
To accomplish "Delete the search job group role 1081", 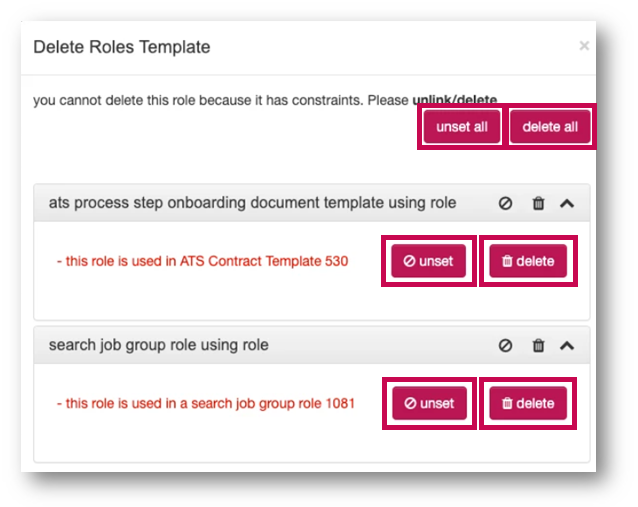I will click(x=527, y=404).
